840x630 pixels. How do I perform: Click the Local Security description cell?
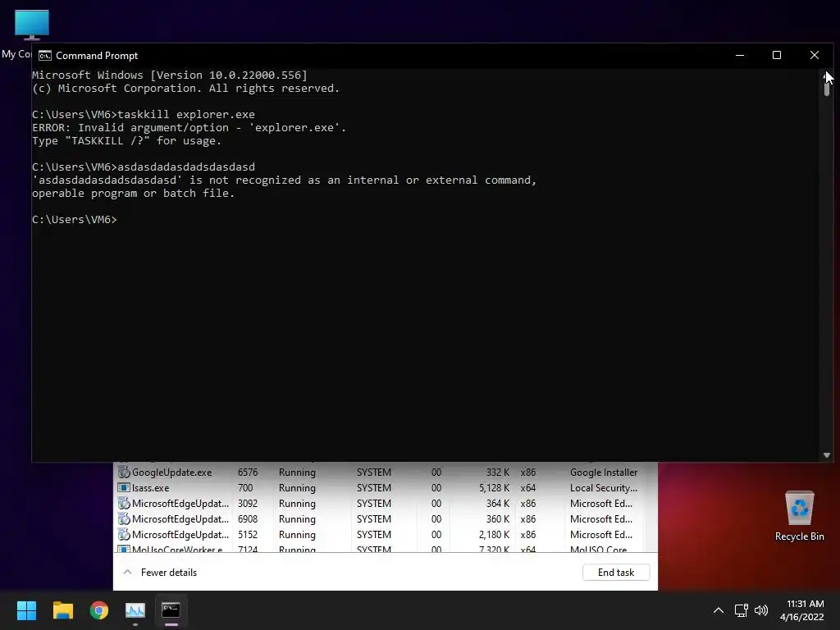click(604, 488)
